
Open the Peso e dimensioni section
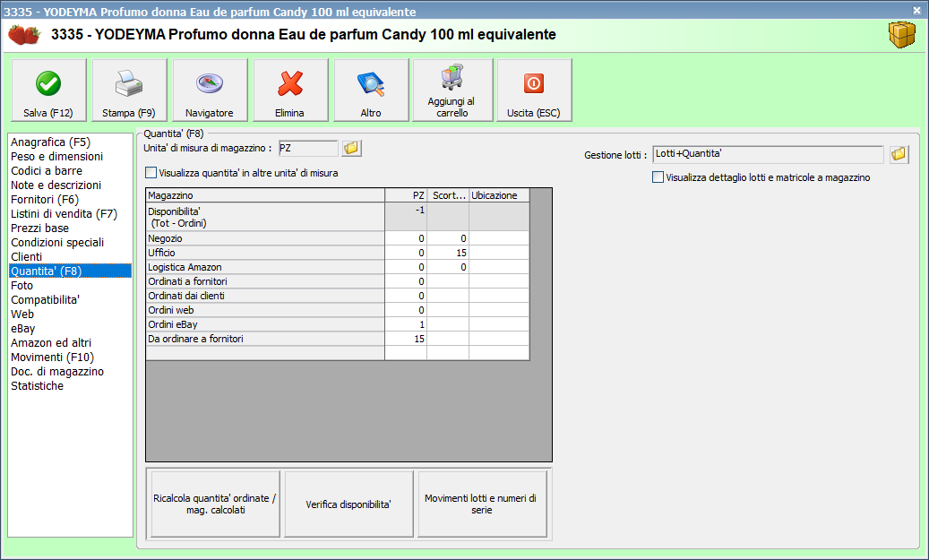(70, 156)
